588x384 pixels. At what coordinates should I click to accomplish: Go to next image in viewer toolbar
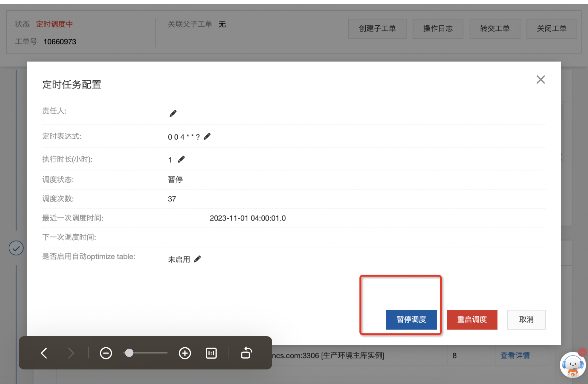pos(71,353)
